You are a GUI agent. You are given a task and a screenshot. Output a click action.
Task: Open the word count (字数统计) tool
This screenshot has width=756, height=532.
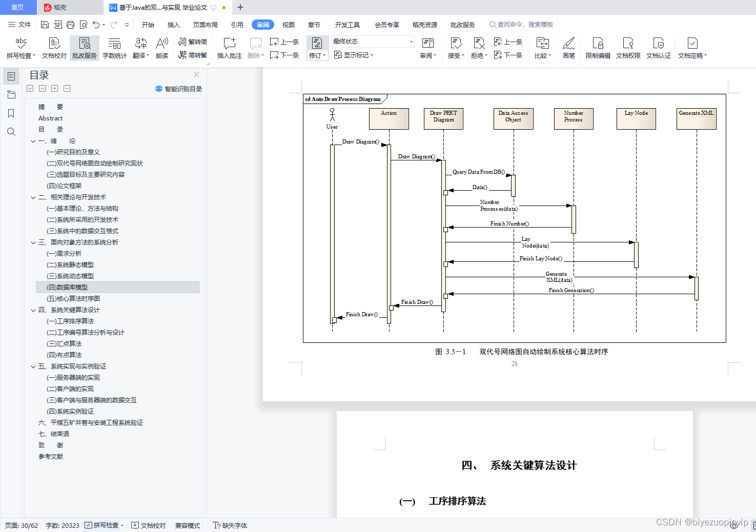click(115, 48)
